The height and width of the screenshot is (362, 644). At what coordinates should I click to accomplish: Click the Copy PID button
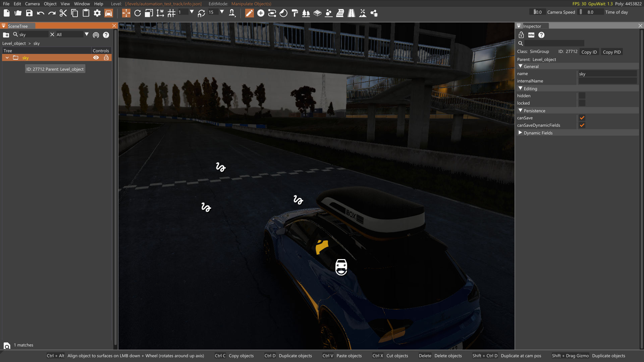point(611,52)
